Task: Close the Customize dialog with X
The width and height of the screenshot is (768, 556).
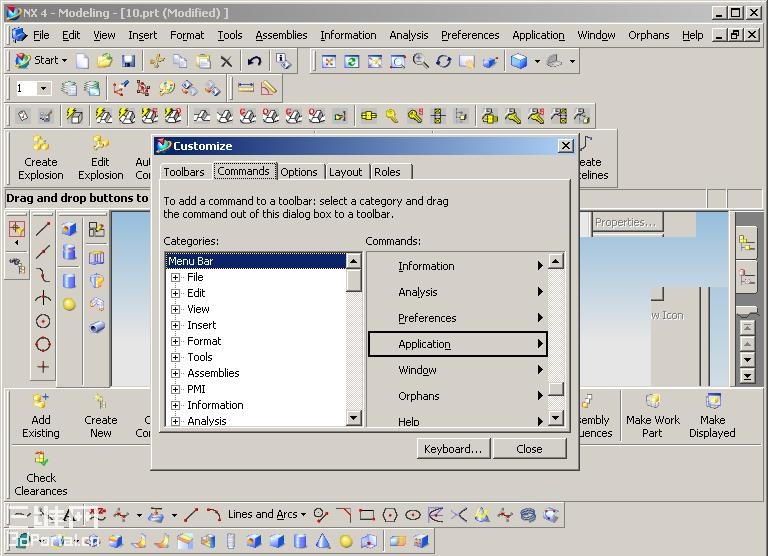Action: pos(565,146)
